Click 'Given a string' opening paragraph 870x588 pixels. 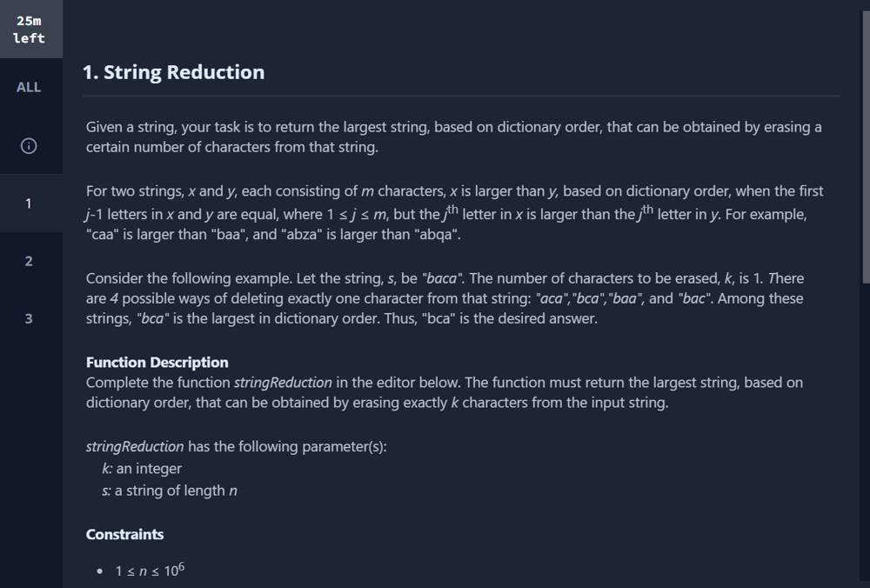click(x=453, y=137)
